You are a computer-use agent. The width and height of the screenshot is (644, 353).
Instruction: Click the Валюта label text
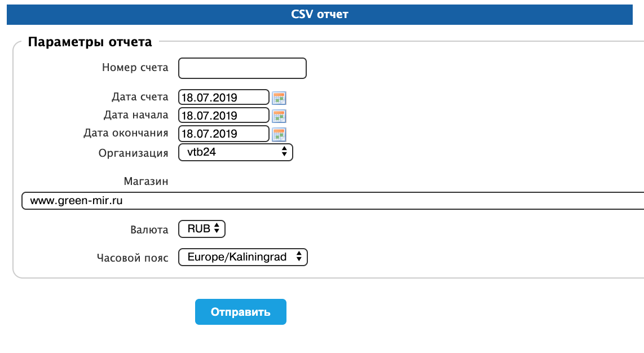(149, 230)
